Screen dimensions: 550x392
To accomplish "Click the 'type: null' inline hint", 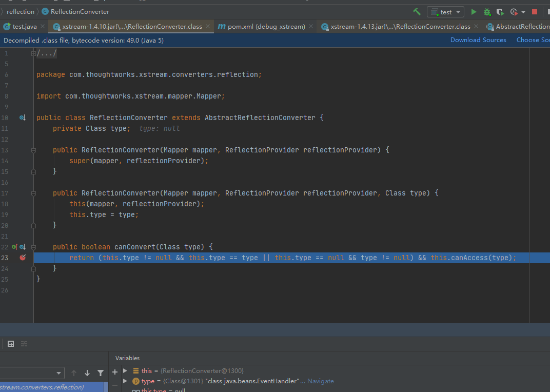I will click(159, 129).
